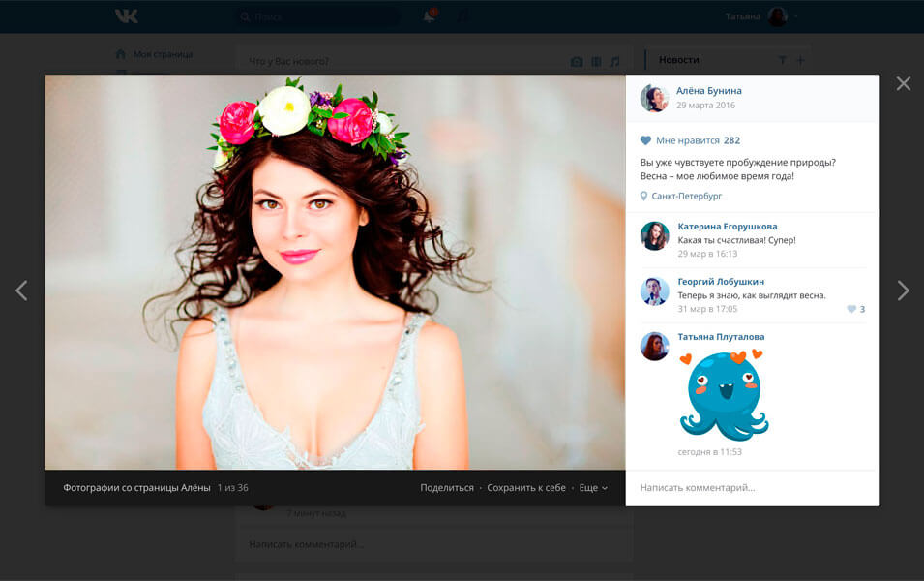Click the 1 из 36 photo counter

(233, 488)
